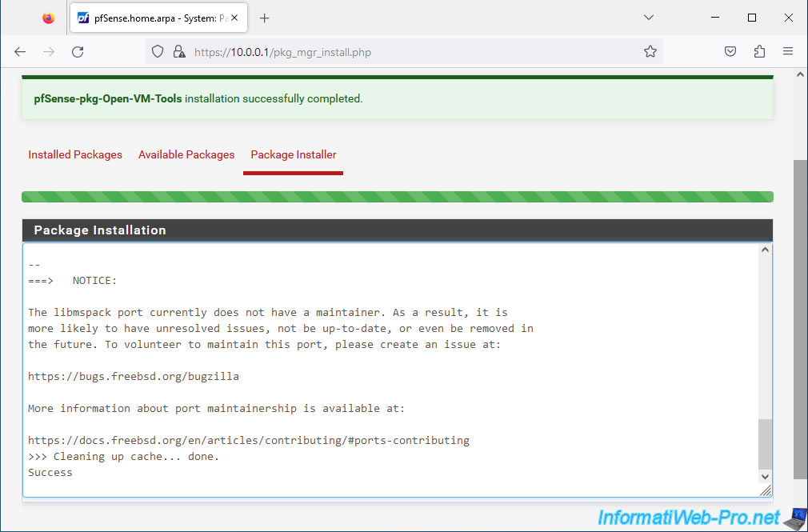Click the 'Success' line in log

pyautogui.click(x=50, y=472)
